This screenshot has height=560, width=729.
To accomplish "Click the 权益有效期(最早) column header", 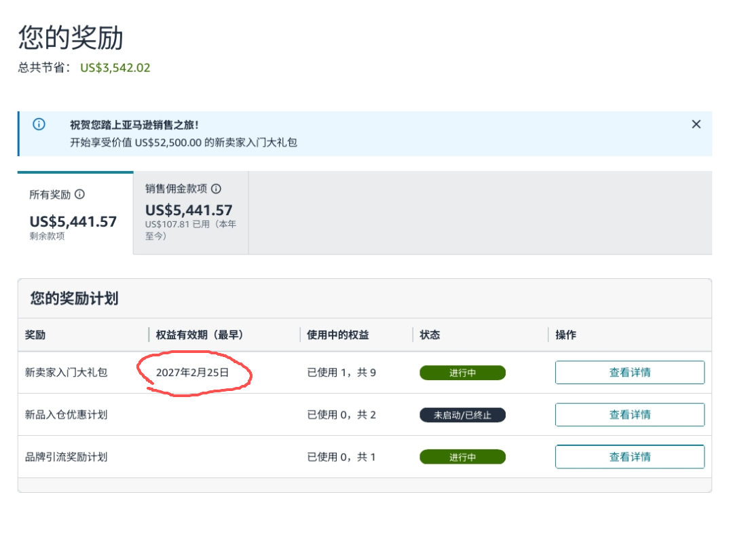I will [x=200, y=335].
